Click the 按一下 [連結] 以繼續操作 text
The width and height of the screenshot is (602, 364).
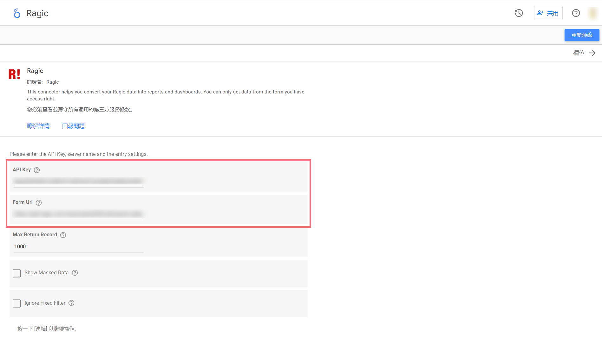coord(47,329)
